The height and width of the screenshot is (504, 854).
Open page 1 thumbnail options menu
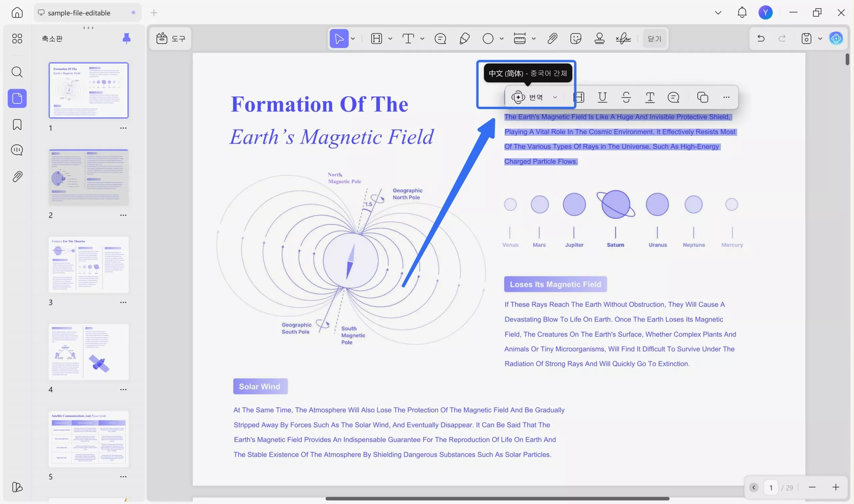[123, 128]
